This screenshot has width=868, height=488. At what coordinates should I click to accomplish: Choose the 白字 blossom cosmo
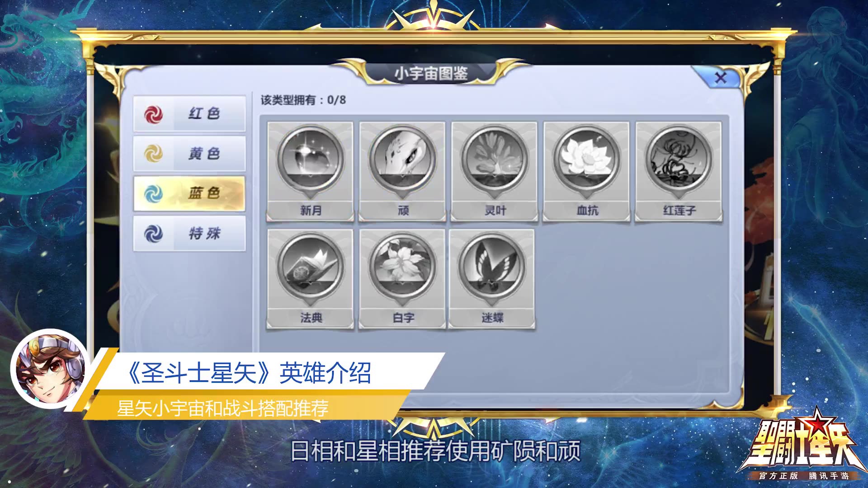pyautogui.click(x=402, y=279)
